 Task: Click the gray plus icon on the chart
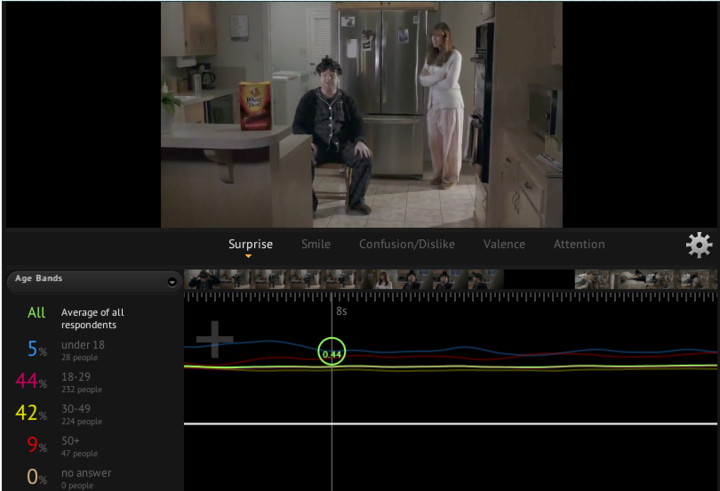tap(214, 339)
